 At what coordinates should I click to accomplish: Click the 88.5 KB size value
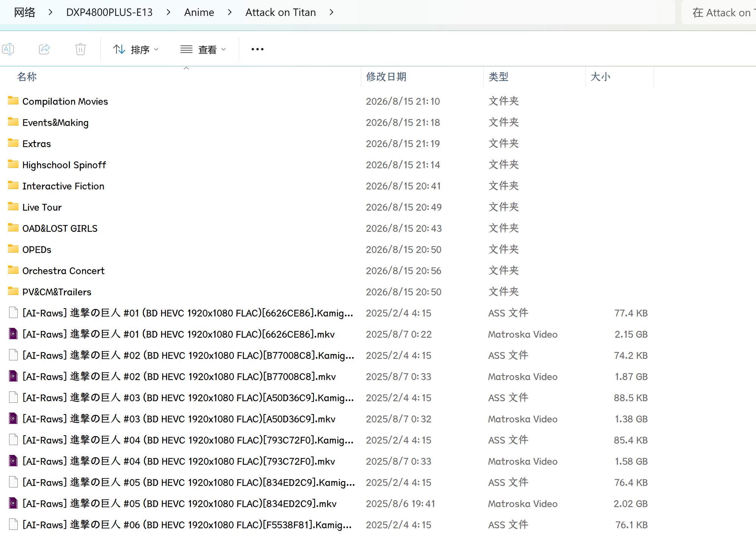tap(631, 398)
